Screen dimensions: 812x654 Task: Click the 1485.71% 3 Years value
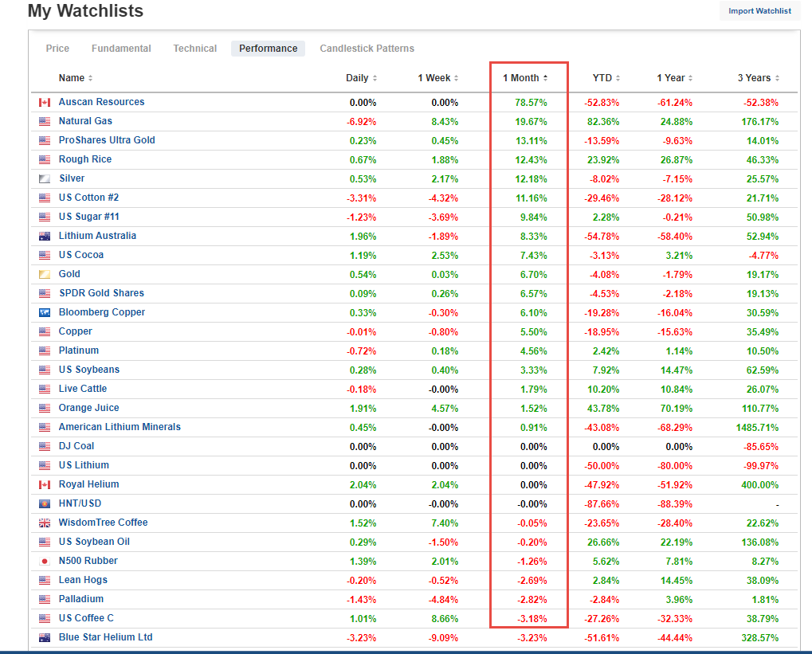point(757,429)
